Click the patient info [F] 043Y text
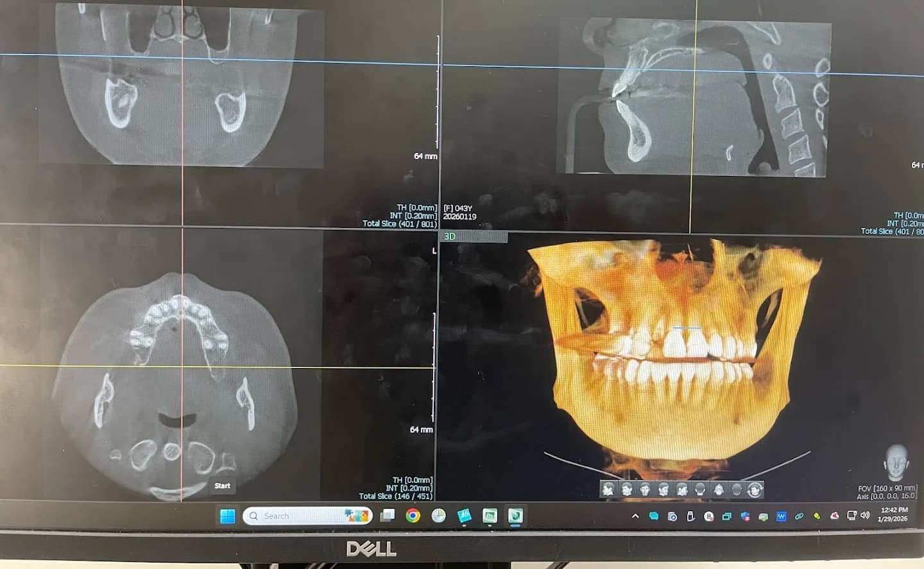The width and height of the screenshot is (924, 569). (x=458, y=209)
